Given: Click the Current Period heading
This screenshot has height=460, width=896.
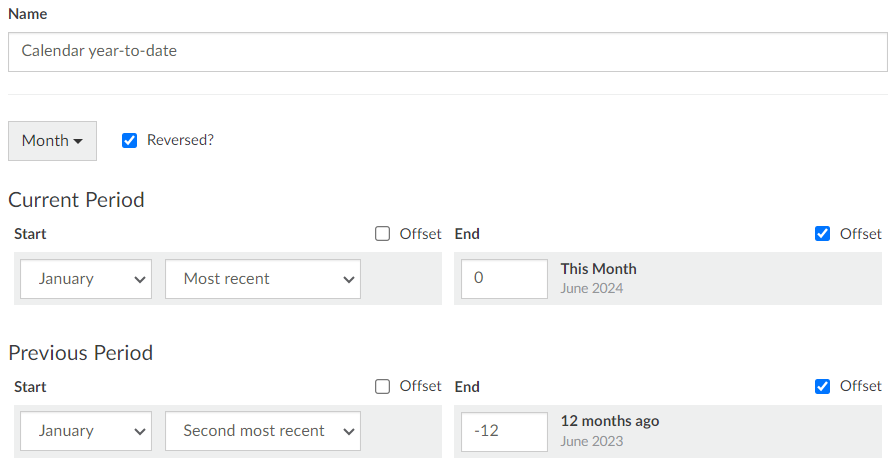Looking at the screenshot, I should tap(77, 200).
